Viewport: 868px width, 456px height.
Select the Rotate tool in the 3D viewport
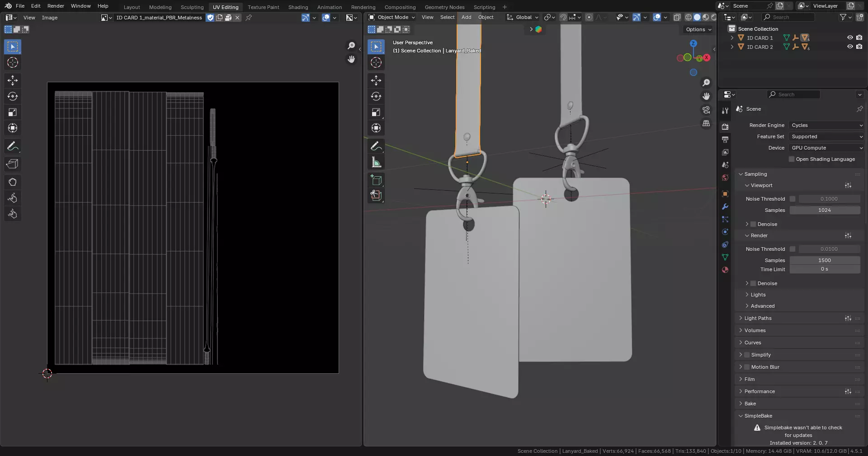(x=376, y=96)
